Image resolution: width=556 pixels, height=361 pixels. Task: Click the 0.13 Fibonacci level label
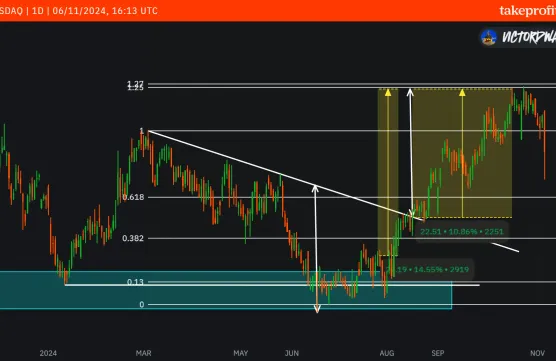[135, 282]
